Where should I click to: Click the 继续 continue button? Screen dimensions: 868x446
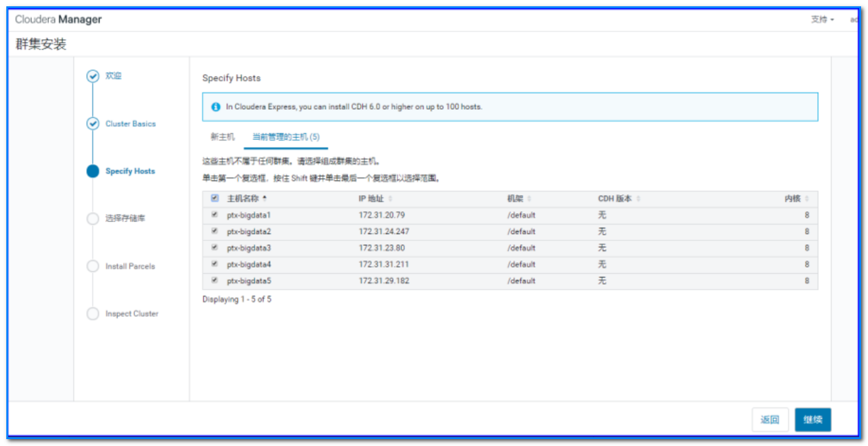click(x=812, y=420)
